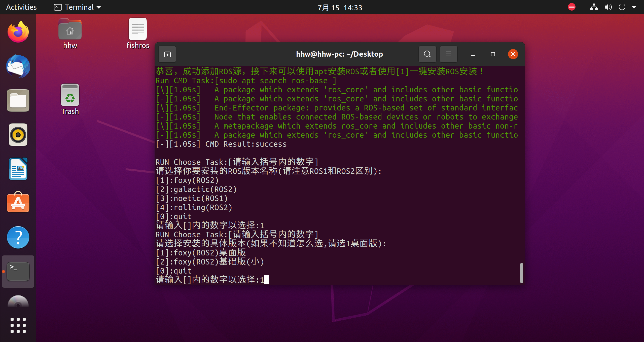Screen dimensions: 644x342
Task: Expand the system menu arrow
Action: pyautogui.click(x=634, y=7)
